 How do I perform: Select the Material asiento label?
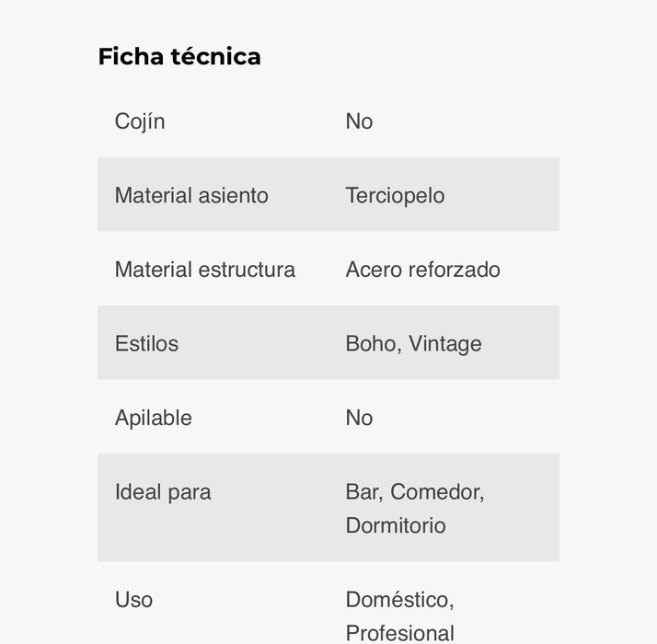(x=191, y=195)
